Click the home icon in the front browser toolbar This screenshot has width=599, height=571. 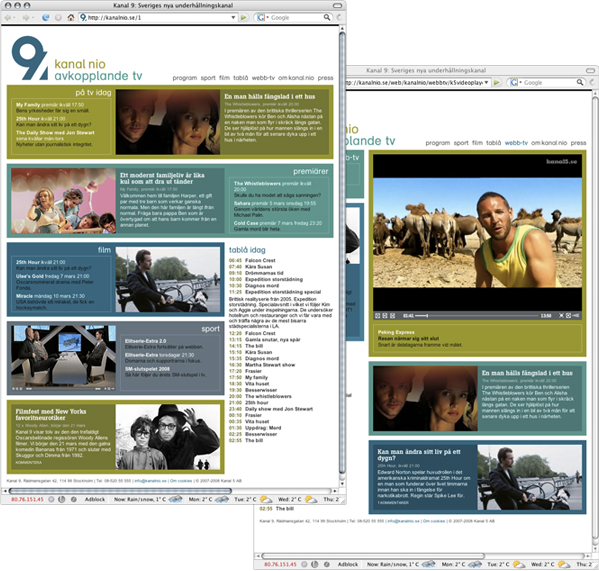(x=71, y=18)
